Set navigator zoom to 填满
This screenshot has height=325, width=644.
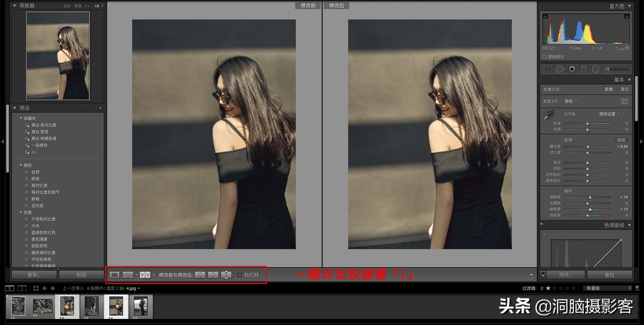pos(78,6)
